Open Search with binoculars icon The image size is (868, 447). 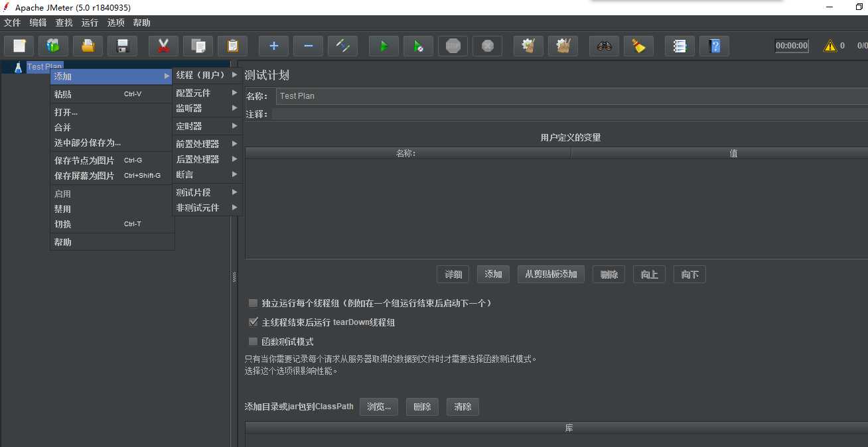(604, 46)
